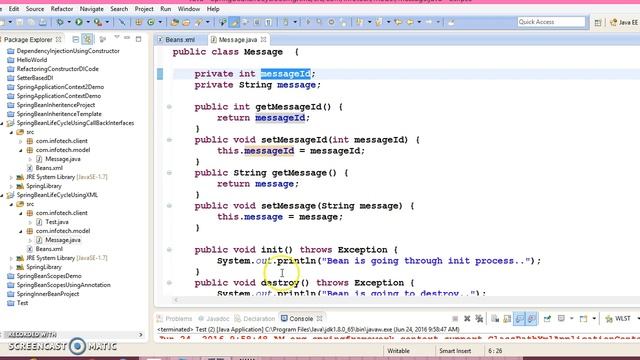Collapse All in Package Explorer
Screen dimensions: 640x360
click(76, 40)
